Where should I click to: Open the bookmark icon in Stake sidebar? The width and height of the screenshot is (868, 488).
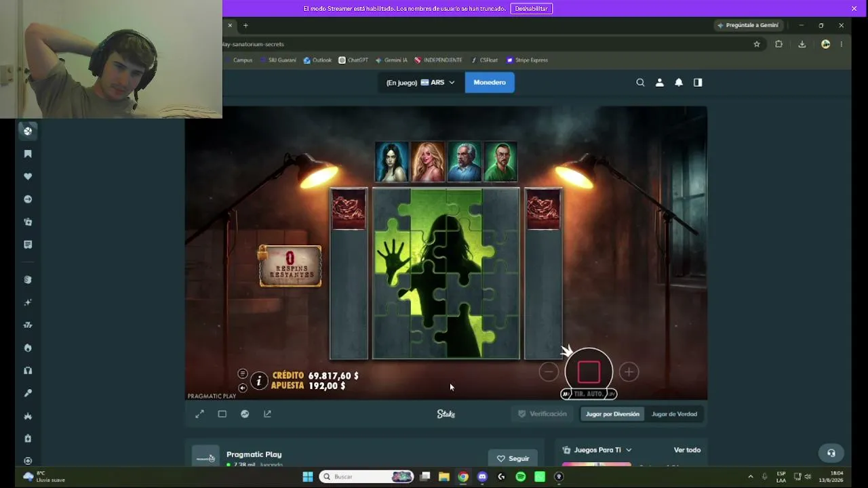(28, 154)
